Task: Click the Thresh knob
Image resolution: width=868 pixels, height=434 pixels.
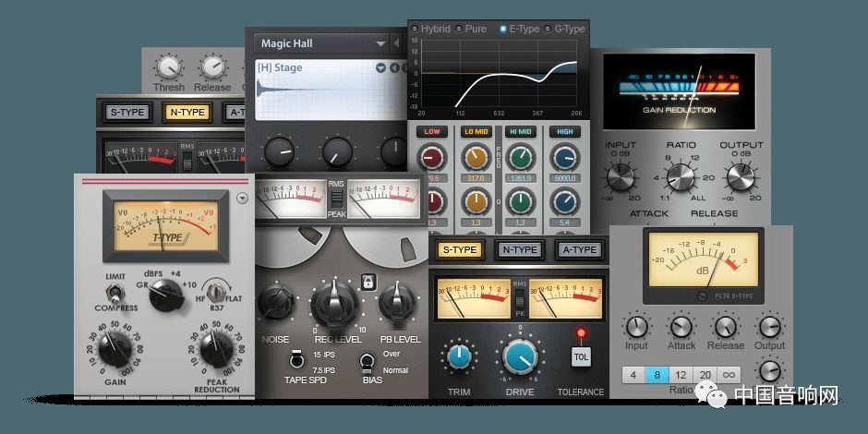Action: [x=169, y=68]
